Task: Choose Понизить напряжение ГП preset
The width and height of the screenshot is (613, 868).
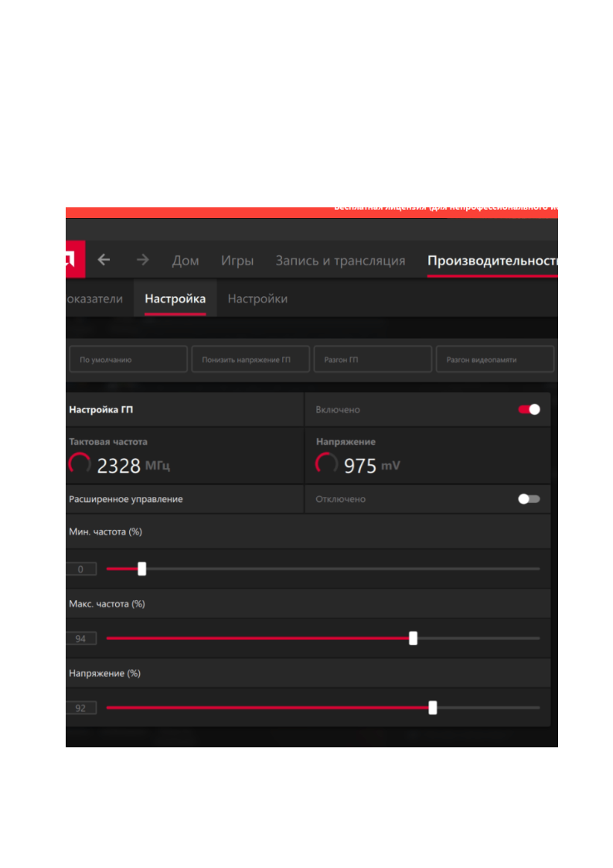Action: click(250, 360)
